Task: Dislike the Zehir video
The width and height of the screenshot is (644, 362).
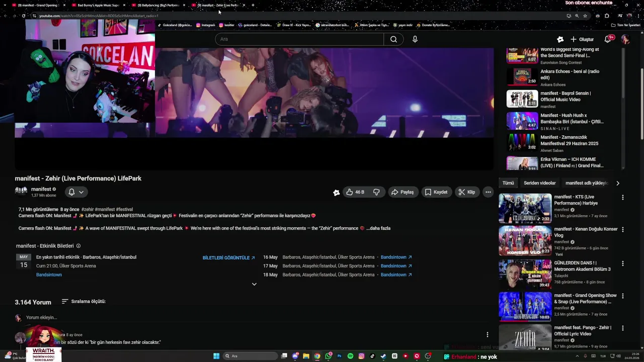Action: point(376,192)
